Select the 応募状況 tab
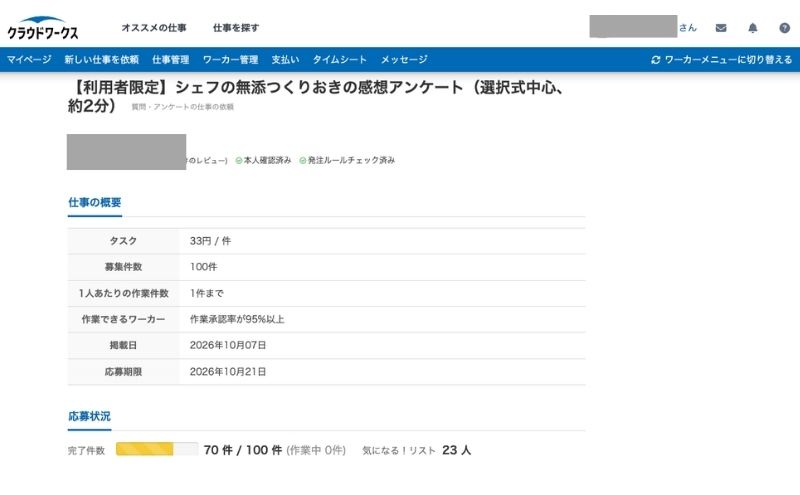 pos(89,416)
